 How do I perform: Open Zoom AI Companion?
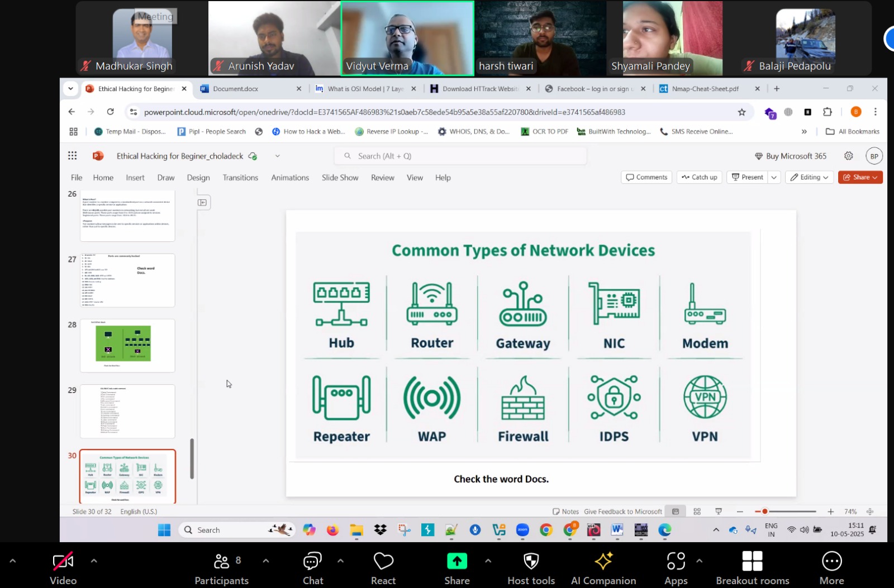coord(603,568)
